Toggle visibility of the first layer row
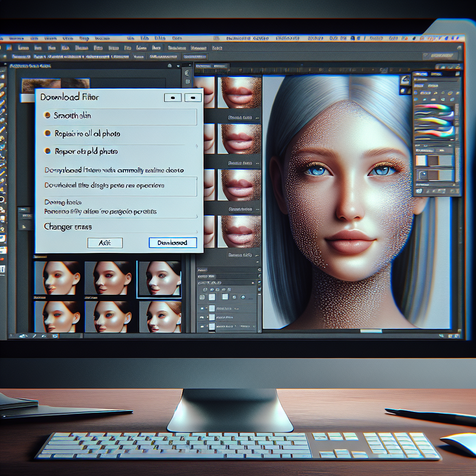The image size is (476, 476). pos(202,309)
